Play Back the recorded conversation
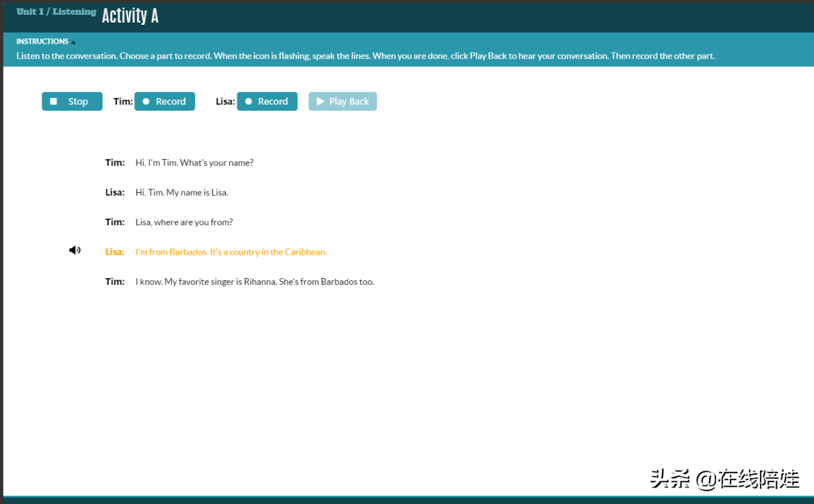 pos(343,101)
